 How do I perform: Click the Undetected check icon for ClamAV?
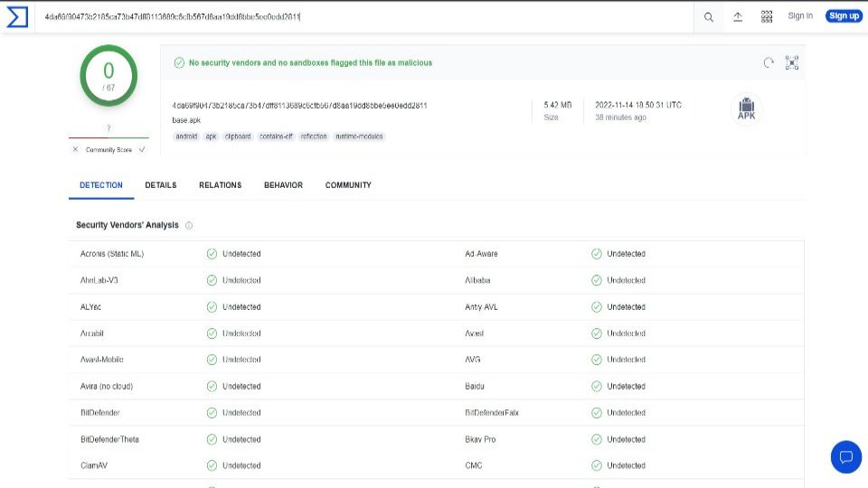point(212,465)
